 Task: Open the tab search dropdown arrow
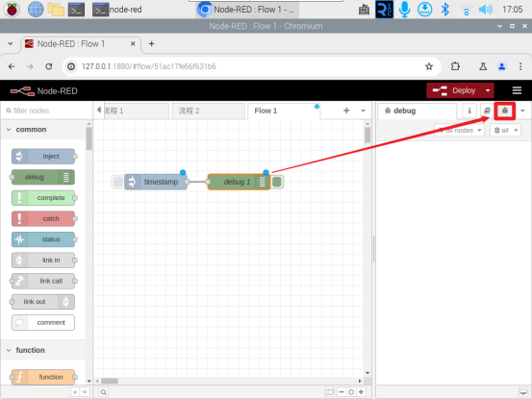[11, 43]
